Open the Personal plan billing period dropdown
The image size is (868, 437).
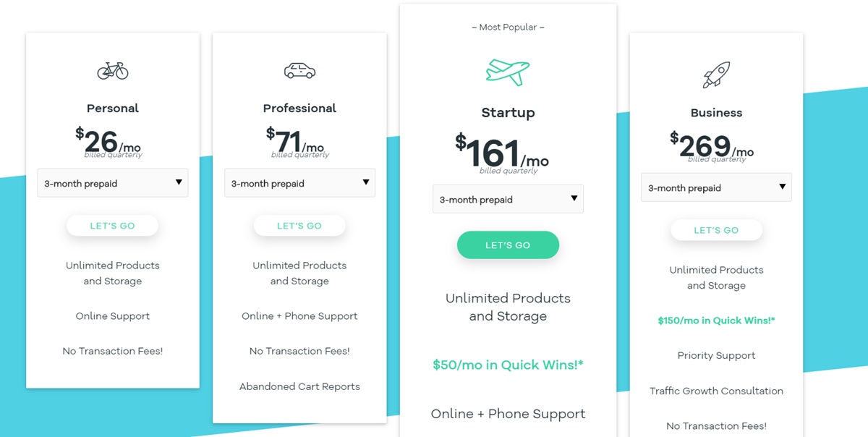[x=113, y=183]
